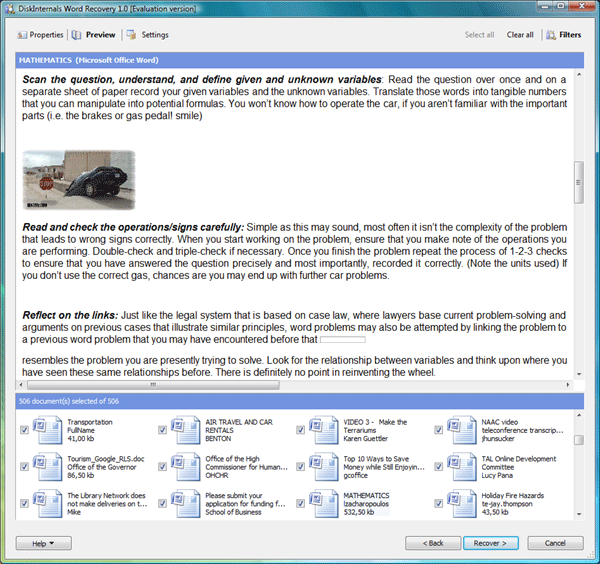Image resolution: width=600 pixels, height=564 pixels.
Task: Select the Holiday Fire Hazards file icon
Action: pos(460,502)
